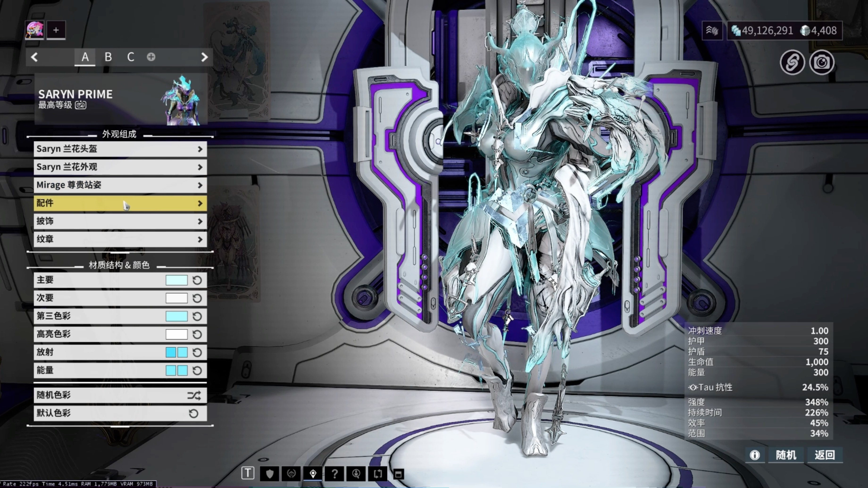Reset the 能量 energy colors
The image size is (868, 488).
pos(197,370)
